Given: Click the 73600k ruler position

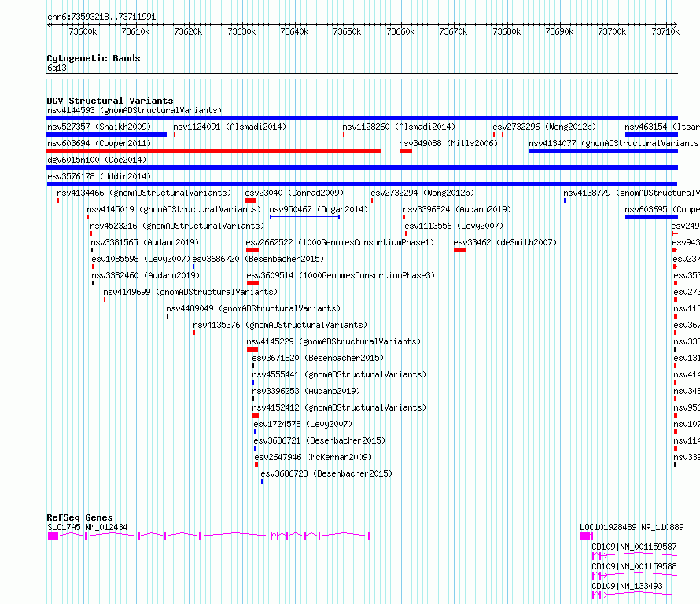Looking at the screenshot, I should (83, 31).
